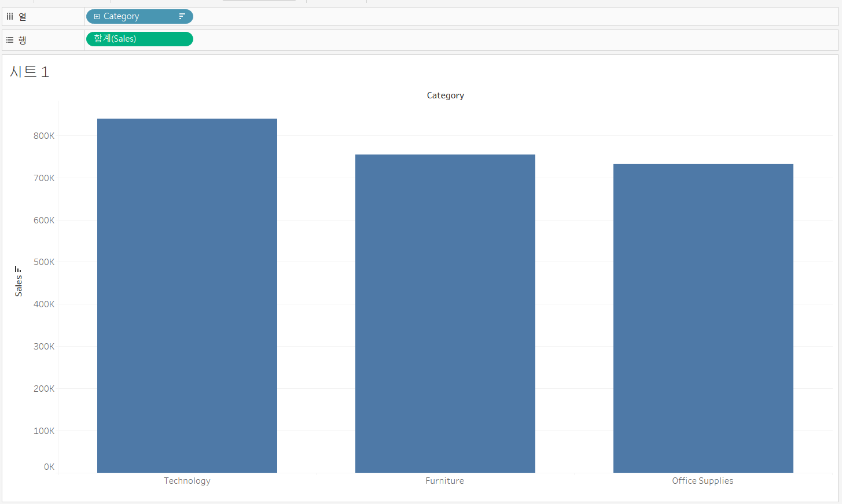Click the Technology axis label

coord(187,481)
